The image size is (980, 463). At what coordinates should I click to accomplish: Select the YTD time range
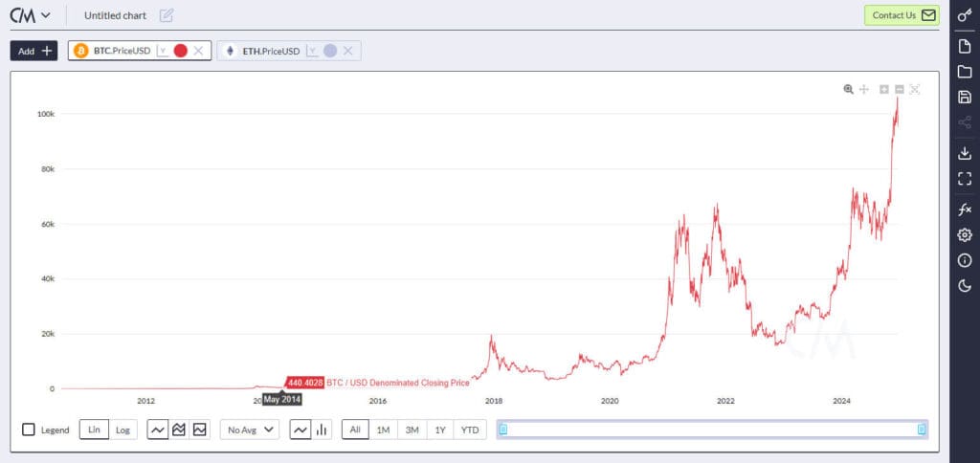click(x=470, y=430)
